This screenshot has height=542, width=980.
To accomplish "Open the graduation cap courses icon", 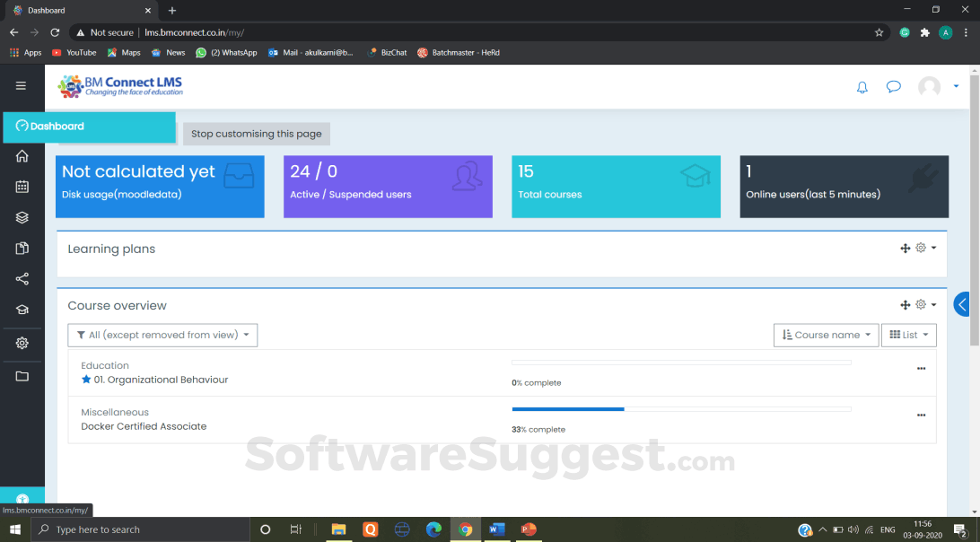I will tap(22, 310).
